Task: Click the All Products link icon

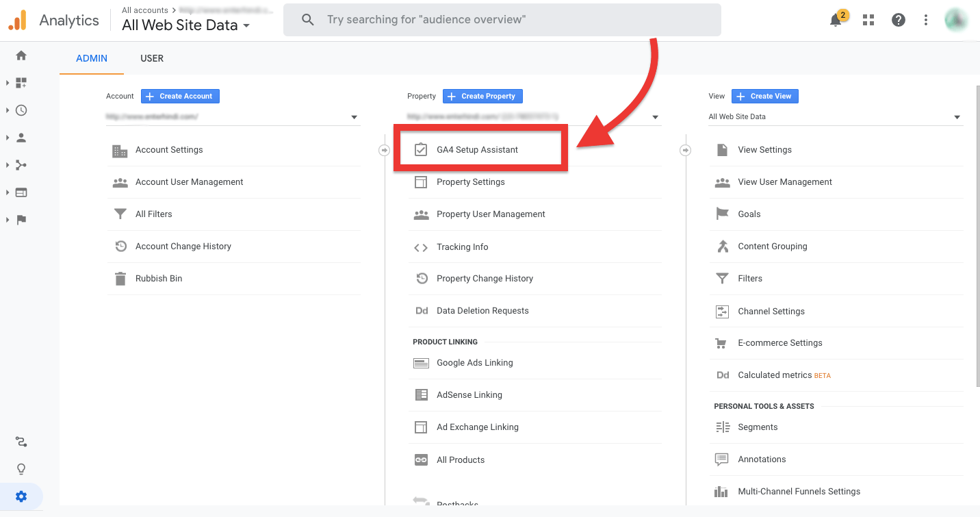Action: pos(421,460)
